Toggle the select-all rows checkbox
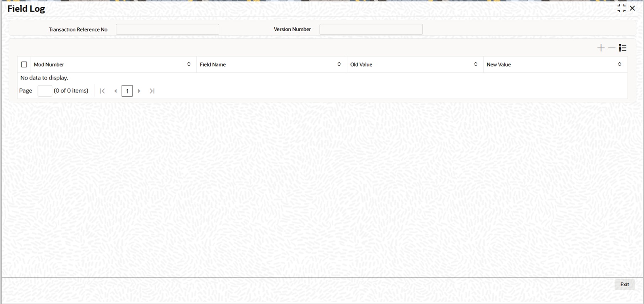 pyautogui.click(x=24, y=64)
